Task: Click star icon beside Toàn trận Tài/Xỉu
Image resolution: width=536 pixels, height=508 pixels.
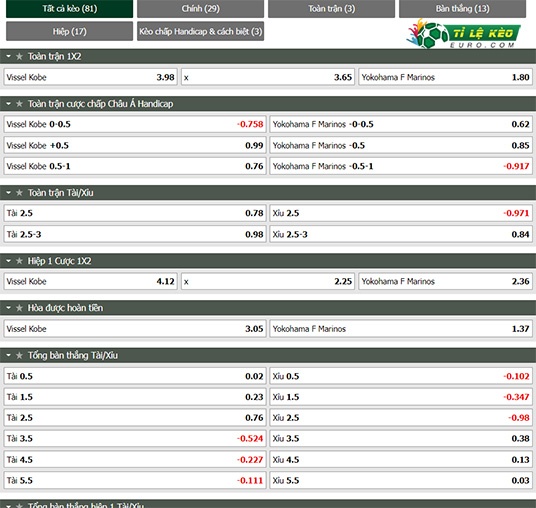Action: coord(19,193)
